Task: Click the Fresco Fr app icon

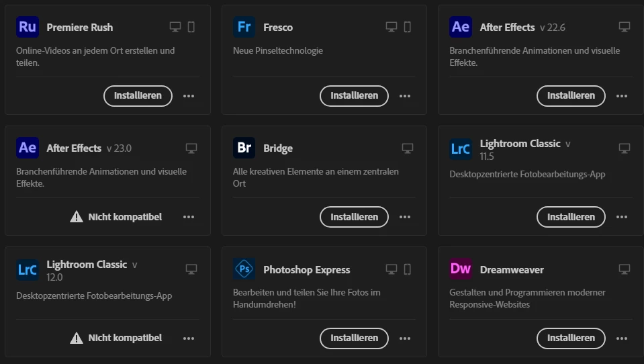Action: click(x=244, y=27)
